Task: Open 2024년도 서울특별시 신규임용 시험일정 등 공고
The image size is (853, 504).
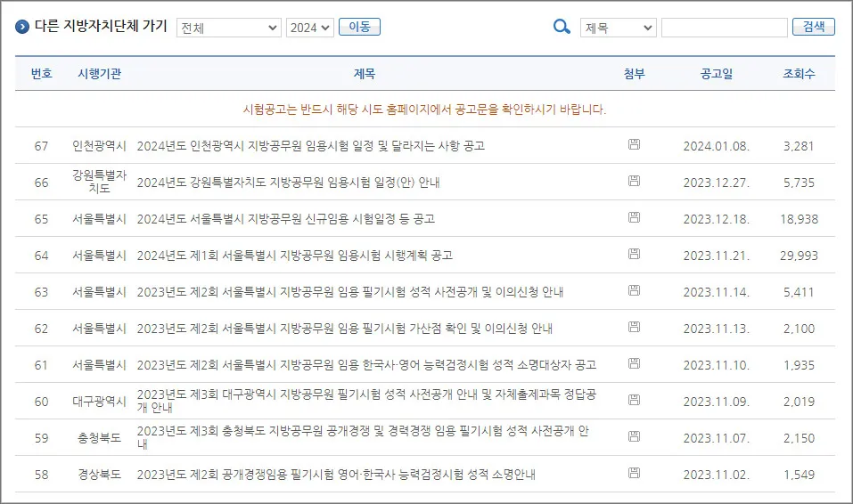Action: tap(286, 219)
